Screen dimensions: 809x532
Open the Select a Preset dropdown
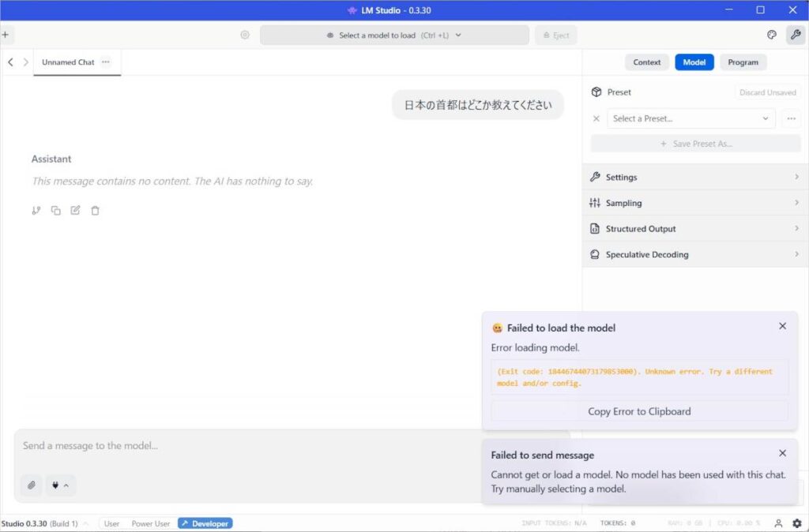tap(690, 118)
